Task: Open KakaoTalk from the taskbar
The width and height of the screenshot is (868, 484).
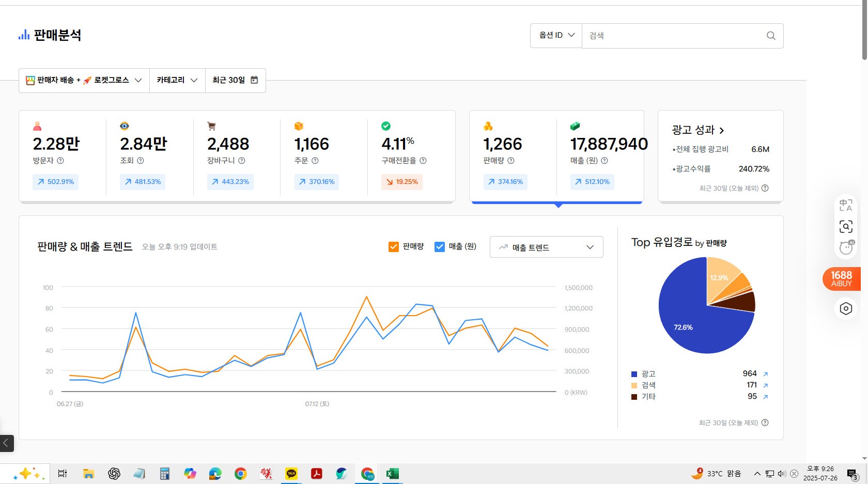Action: 291,474
